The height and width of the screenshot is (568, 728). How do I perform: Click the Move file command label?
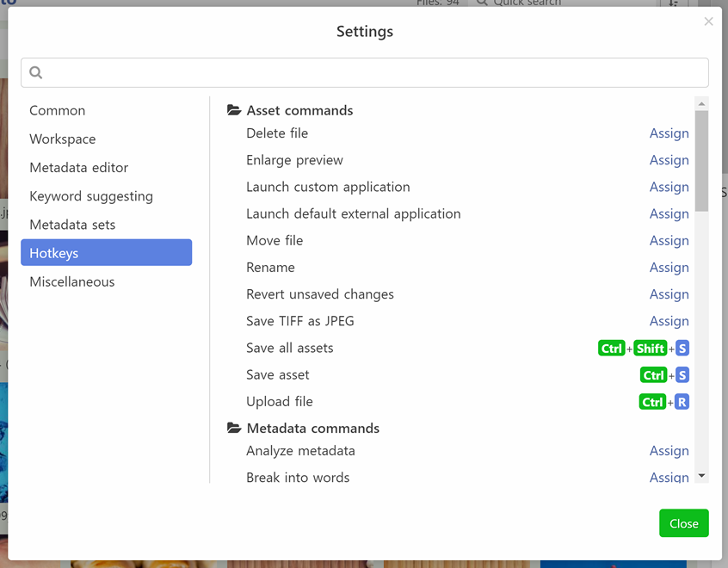coord(275,241)
